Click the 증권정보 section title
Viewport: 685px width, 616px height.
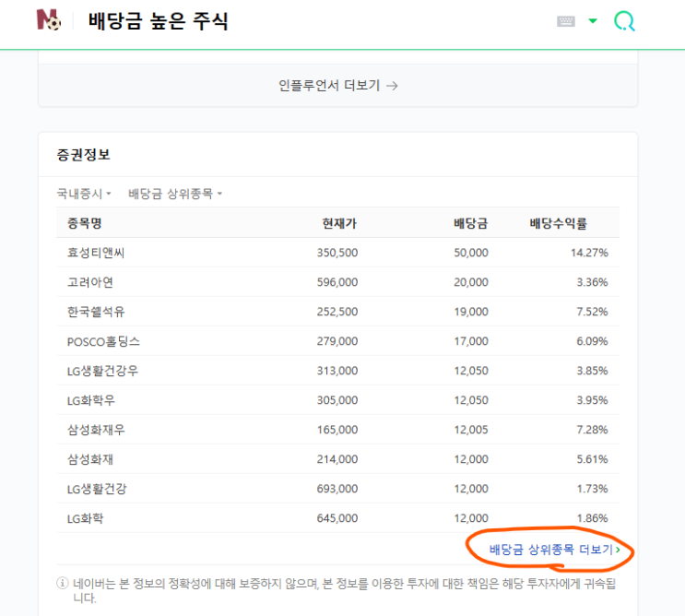pos(83,155)
